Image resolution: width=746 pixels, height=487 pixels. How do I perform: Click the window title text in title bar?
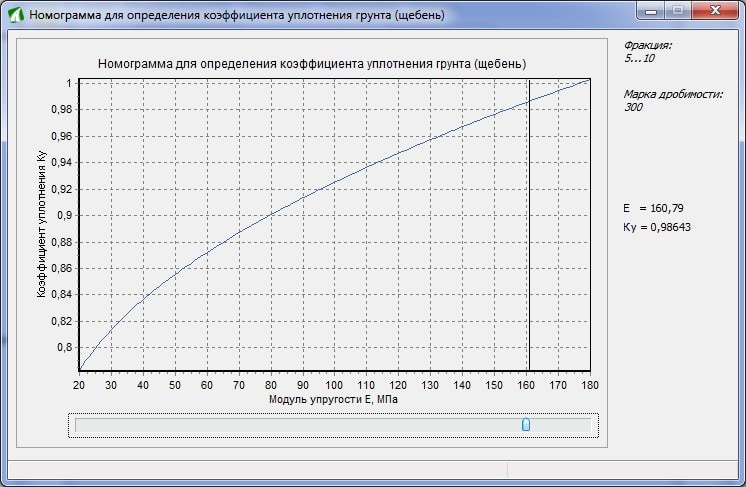point(236,15)
